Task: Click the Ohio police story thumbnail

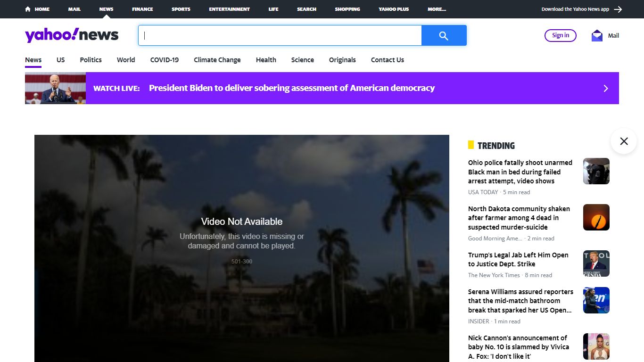Action: 596,171
